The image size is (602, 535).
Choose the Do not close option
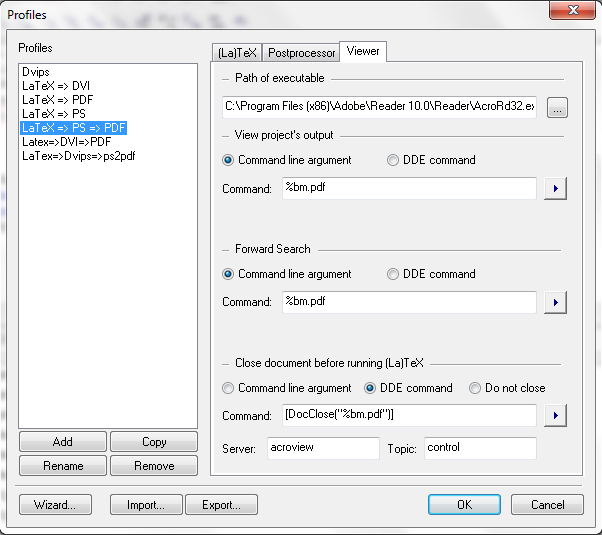507,388
